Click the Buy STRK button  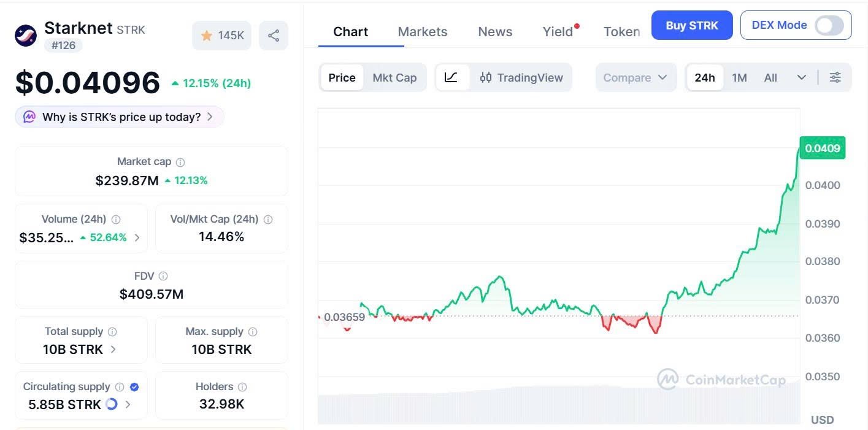pos(691,25)
